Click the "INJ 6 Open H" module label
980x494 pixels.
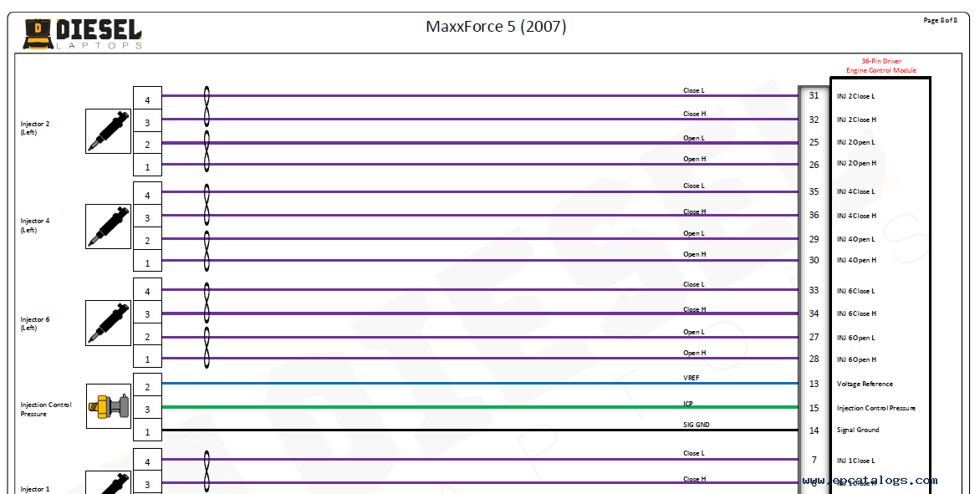click(x=856, y=359)
